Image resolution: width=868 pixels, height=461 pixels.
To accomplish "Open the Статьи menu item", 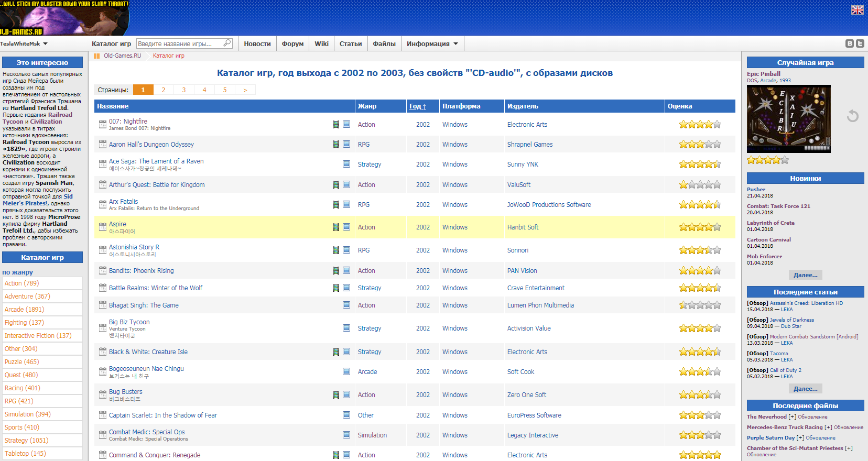I will click(351, 44).
